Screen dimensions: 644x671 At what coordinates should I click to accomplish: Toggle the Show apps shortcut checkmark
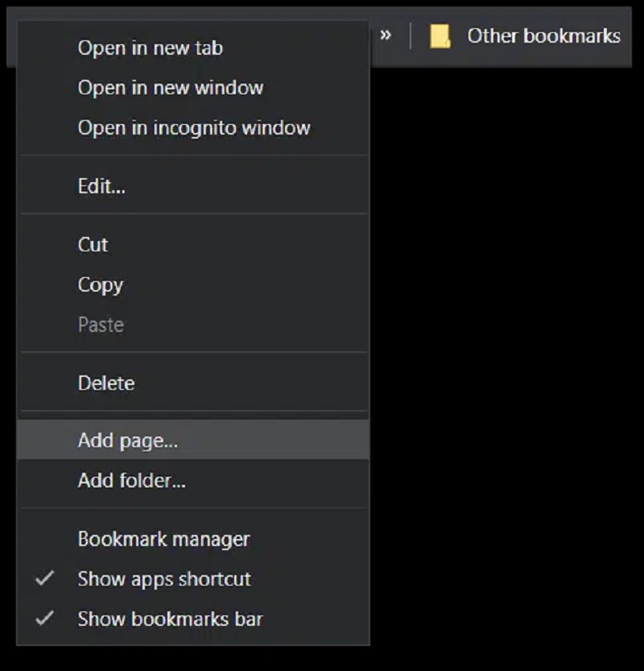point(46,578)
